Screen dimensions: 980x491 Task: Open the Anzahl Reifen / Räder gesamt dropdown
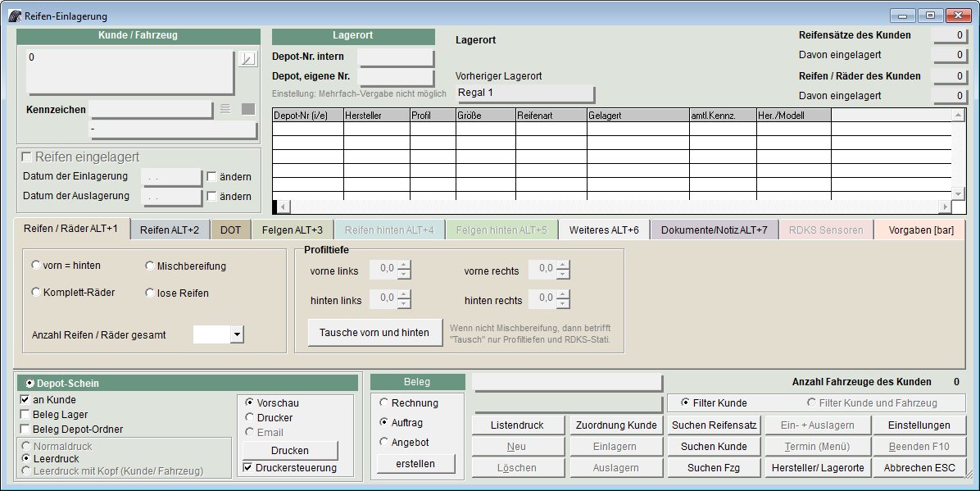237,334
